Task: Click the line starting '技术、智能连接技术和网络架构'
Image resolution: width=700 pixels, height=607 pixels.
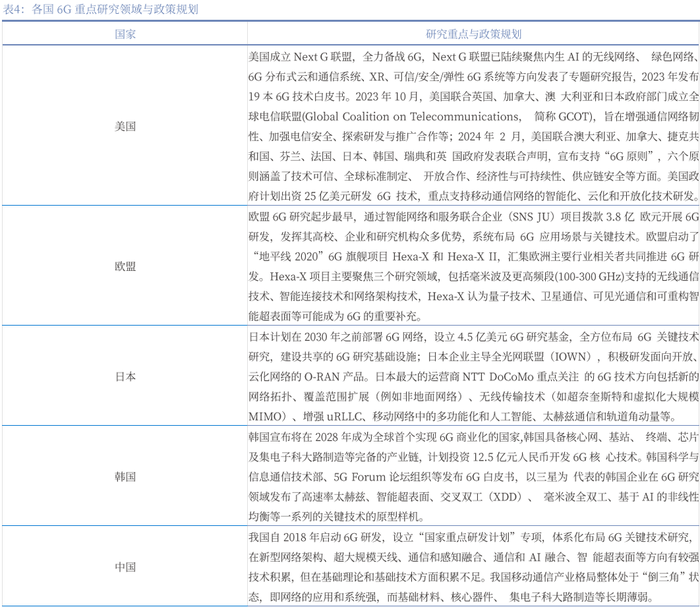Action: coord(474,297)
